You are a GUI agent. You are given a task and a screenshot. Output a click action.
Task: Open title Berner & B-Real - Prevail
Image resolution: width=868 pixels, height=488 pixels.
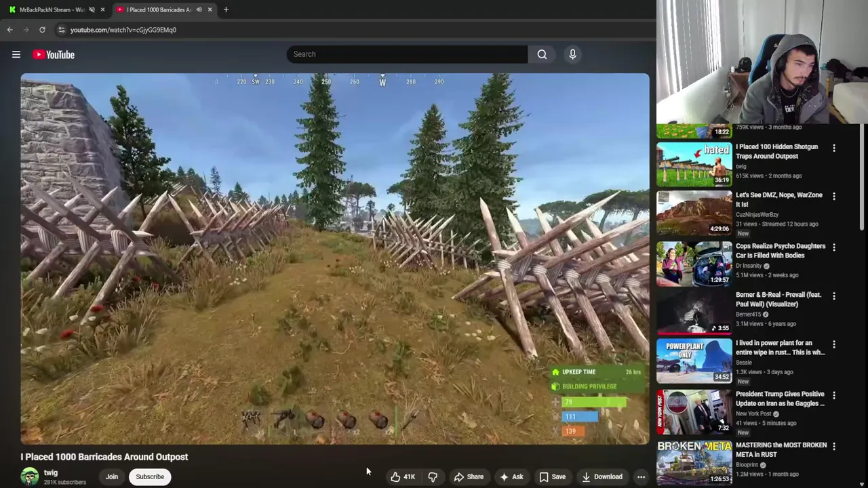click(x=778, y=300)
